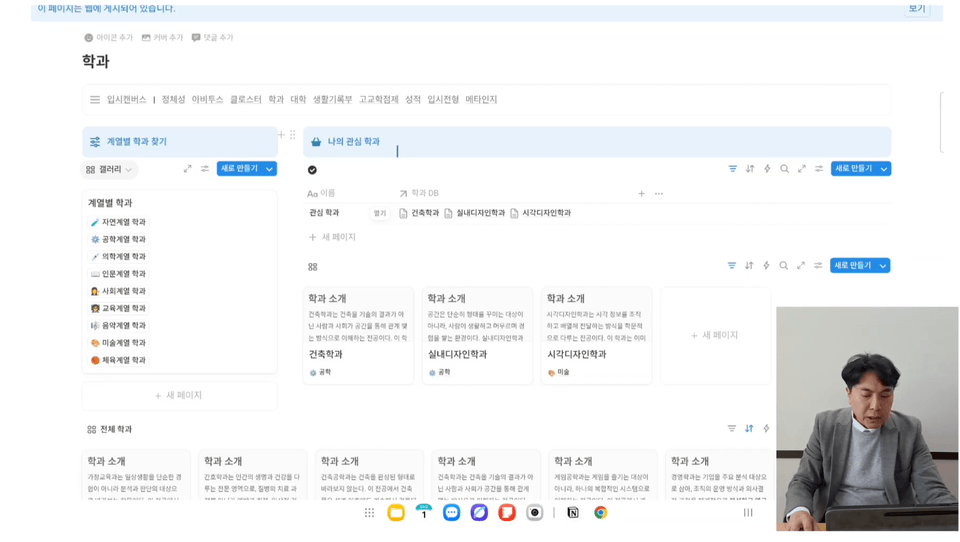Open the 건축학과 card tagged 공학
The height and width of the screenshot is (542, 960).
[x=358, y=336]
